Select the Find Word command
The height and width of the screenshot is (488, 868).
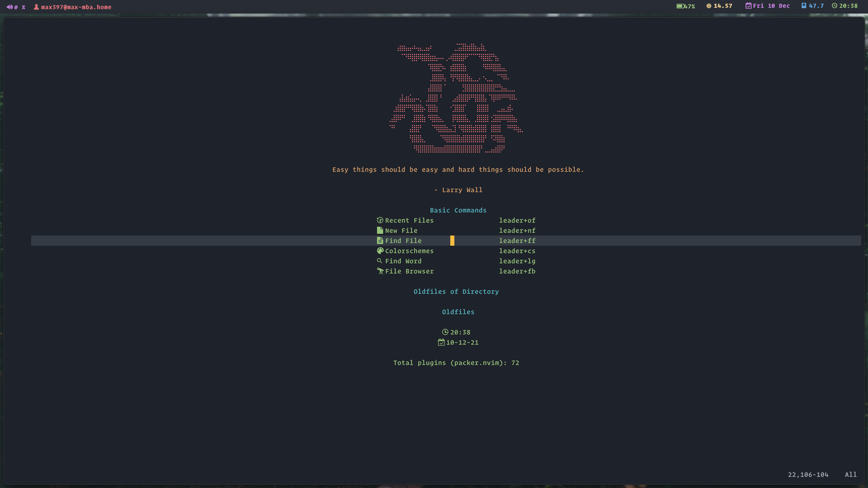pyautogui.click(x=403, y=261)
